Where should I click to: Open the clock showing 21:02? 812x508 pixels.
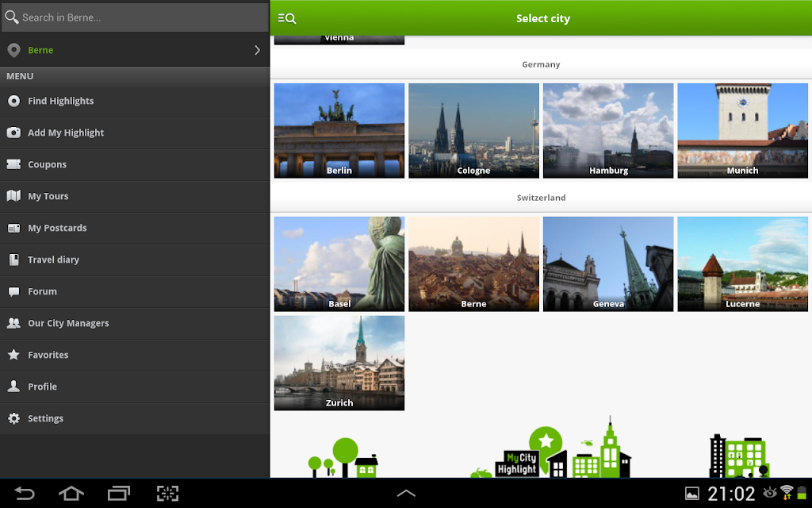click(x=731, y=494)
